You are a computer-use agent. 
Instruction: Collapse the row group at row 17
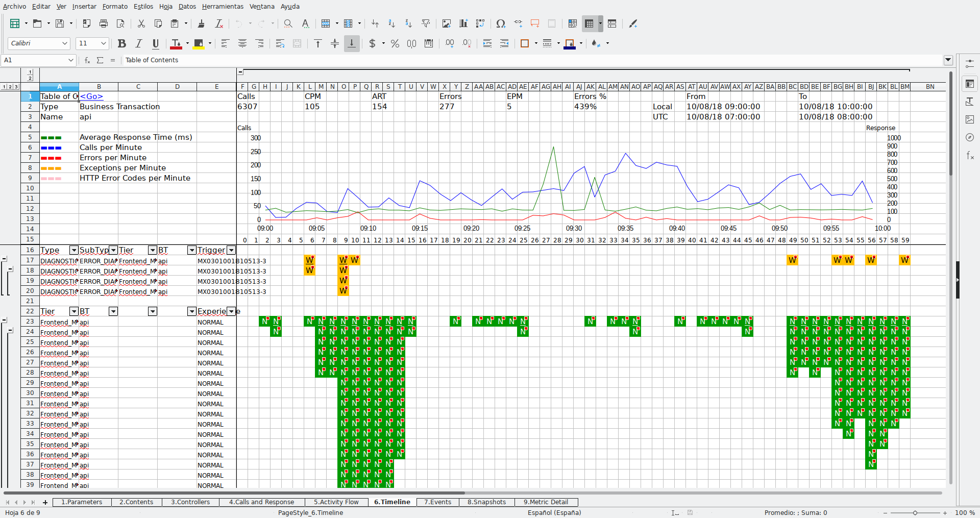[4, 259]
